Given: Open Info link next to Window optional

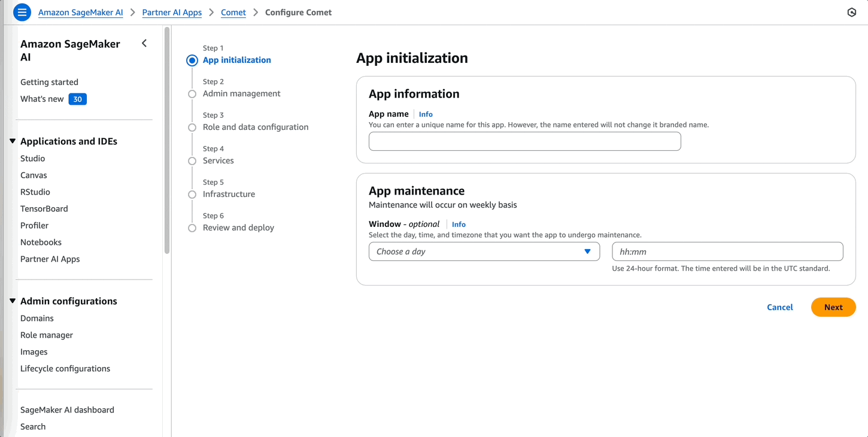Looking at the screenshot, I should coord(459,224).
